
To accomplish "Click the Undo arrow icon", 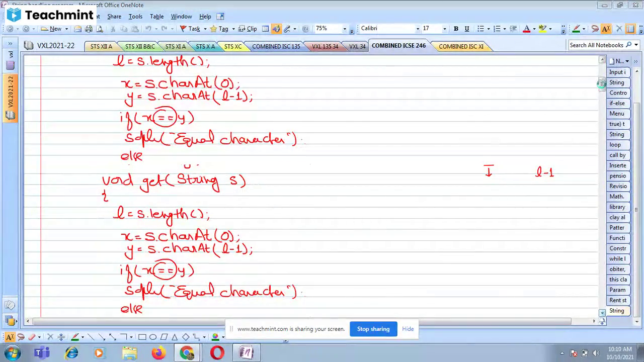I will pos(148,29).
